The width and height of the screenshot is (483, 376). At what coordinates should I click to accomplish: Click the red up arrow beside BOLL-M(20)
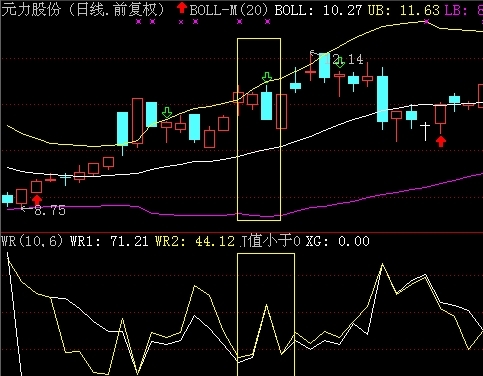click(x=182, y=8)
